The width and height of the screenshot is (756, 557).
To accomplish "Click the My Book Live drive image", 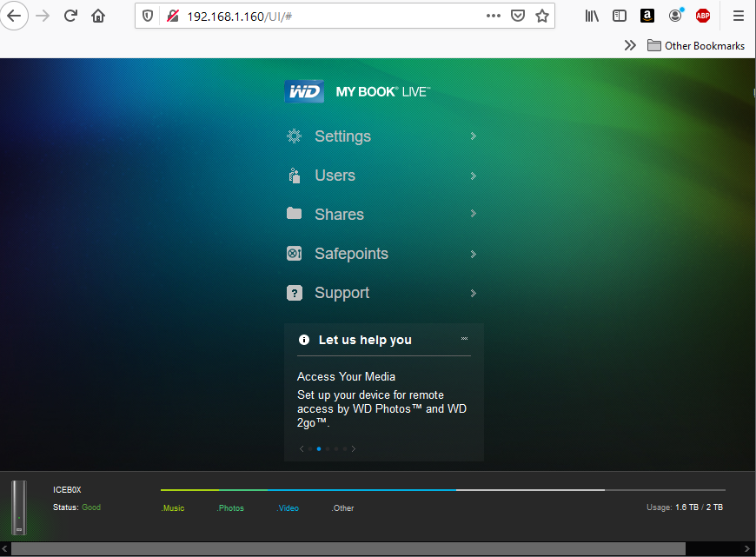I will click(19, 507).
